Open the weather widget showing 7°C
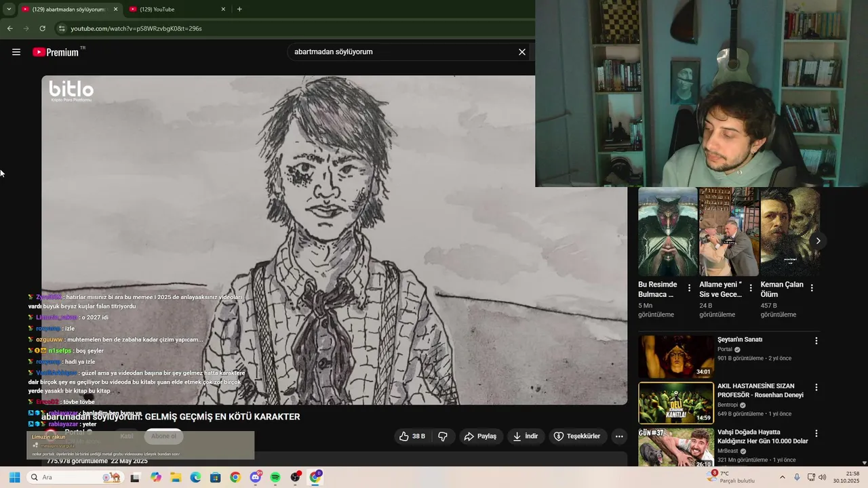The width and height of the screenshot is (868, 488). (x=731, y=477)
